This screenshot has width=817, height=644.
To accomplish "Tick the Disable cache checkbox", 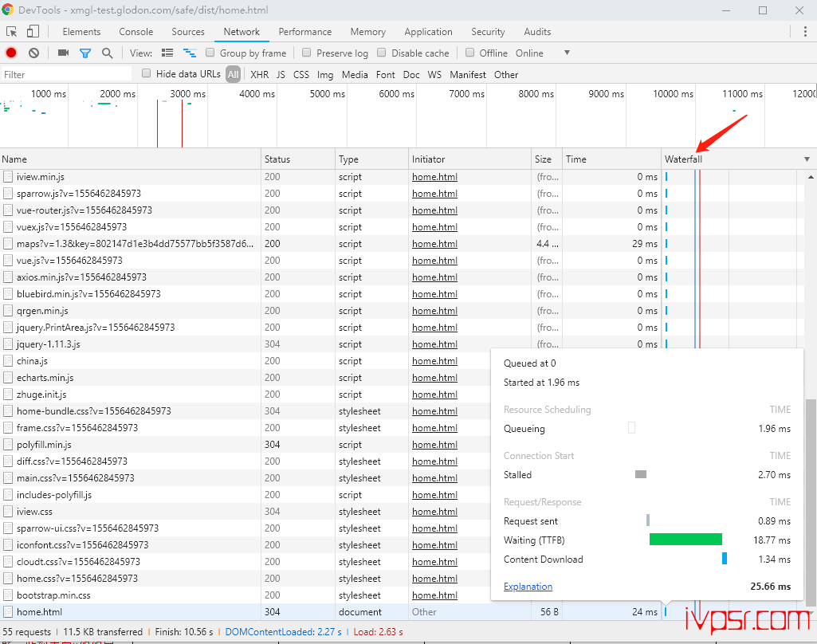I will (x=382, y=53).
